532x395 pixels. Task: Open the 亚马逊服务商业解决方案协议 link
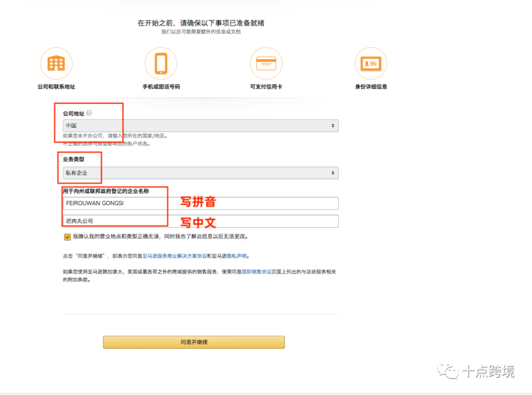(x=174, y=256)
